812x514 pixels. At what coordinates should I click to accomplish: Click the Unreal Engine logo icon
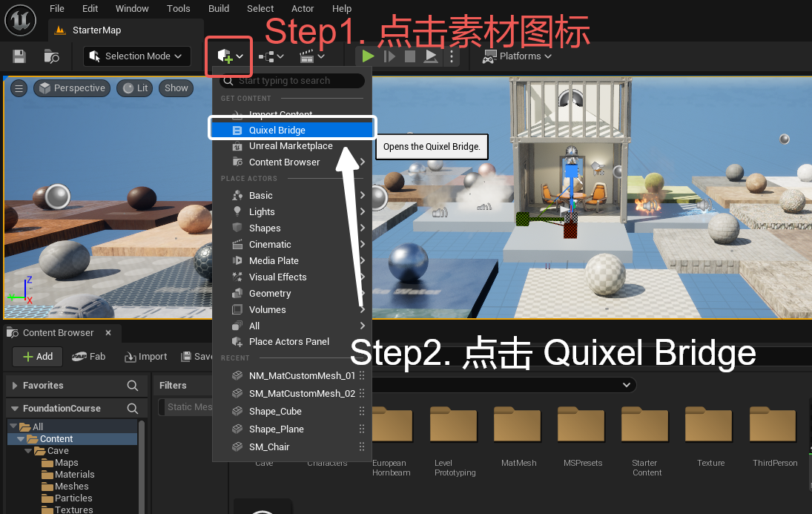pyautogui.click(x=20, y=20)
